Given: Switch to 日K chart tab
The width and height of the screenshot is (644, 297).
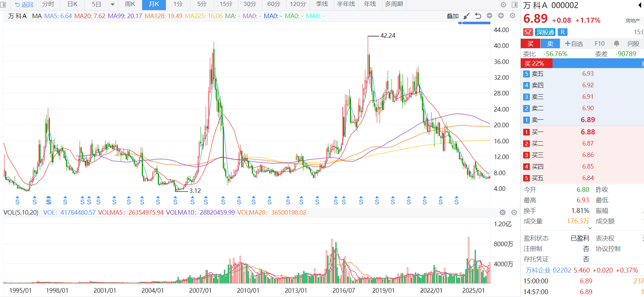Looking at the screenshot, I should tap(72, 4).
